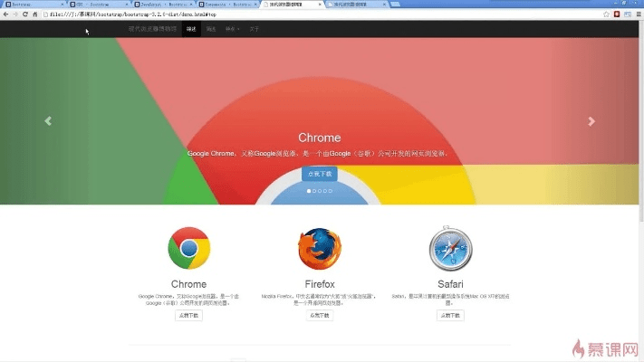Screen dimensions: 644x362
Task: Expand the 特点 dropdown in the navbar
Action: pos(234,29)
